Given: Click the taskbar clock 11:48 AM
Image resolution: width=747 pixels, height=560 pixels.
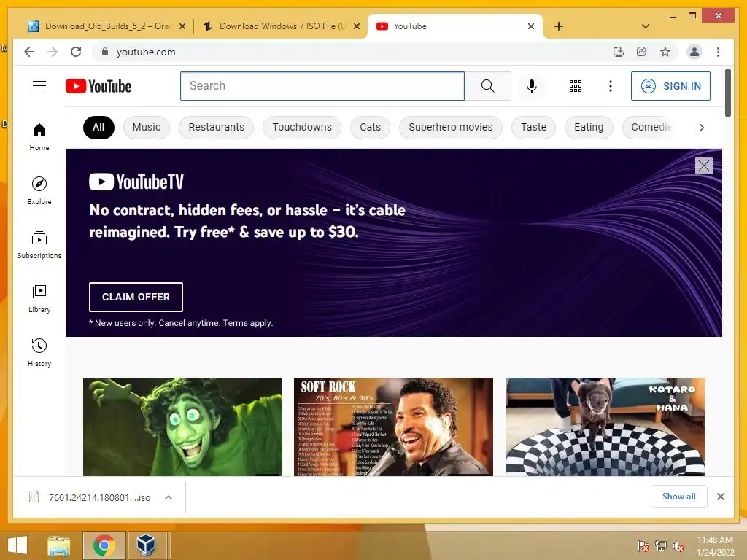Looking at the screenshot, I should click(715, 546).
